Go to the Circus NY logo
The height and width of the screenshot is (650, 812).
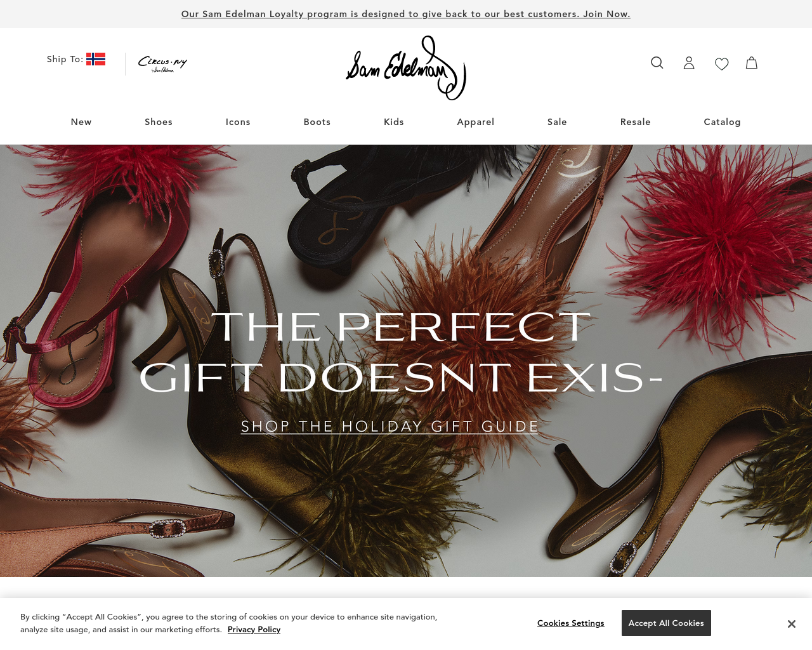pyautogui.click(x=163, y=63)
